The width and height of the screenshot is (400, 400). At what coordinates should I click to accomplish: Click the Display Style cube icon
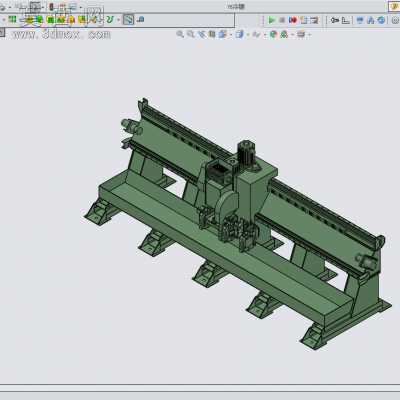(239, 34)
